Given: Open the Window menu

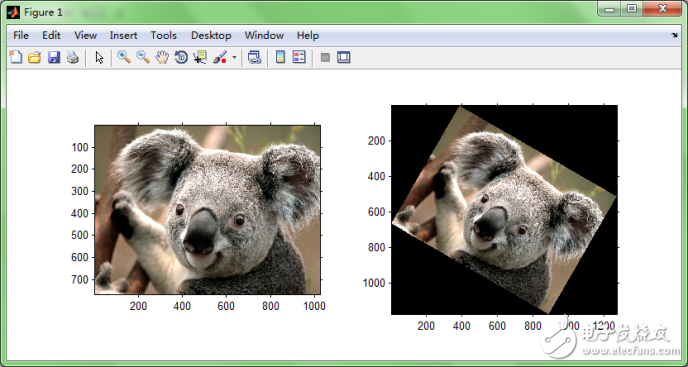Looking at the screenshot, I should click(x=264, y=36).
